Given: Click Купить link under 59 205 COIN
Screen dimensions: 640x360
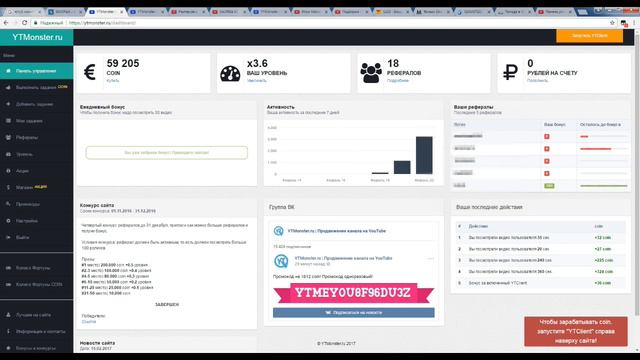Looking at the screenshot, I should [113, 81].
